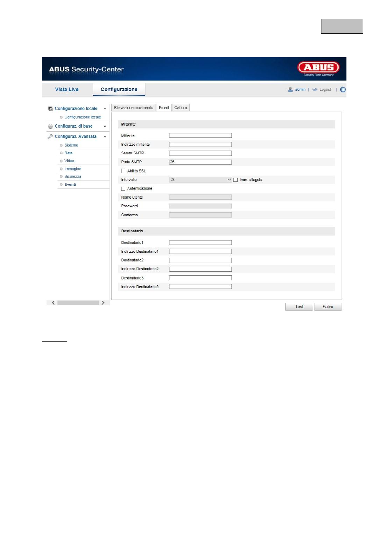
Task: Click the Nome utente field
Action: (x=200, y=197)
